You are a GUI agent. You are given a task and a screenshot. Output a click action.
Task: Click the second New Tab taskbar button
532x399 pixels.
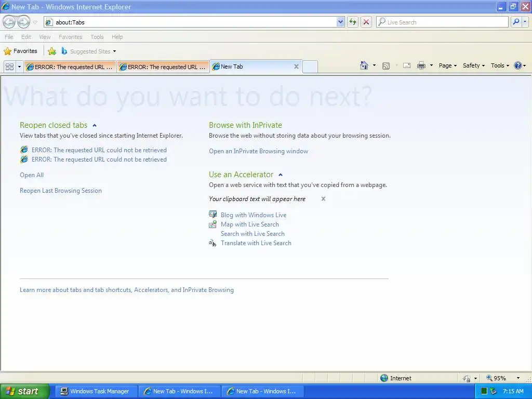(x=262, y=391)
